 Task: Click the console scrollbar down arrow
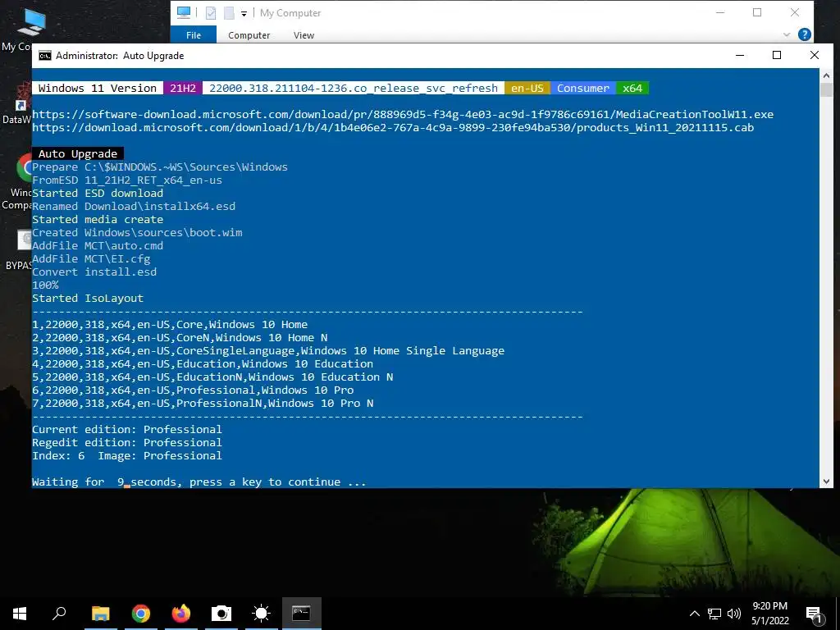click(826, 481)
